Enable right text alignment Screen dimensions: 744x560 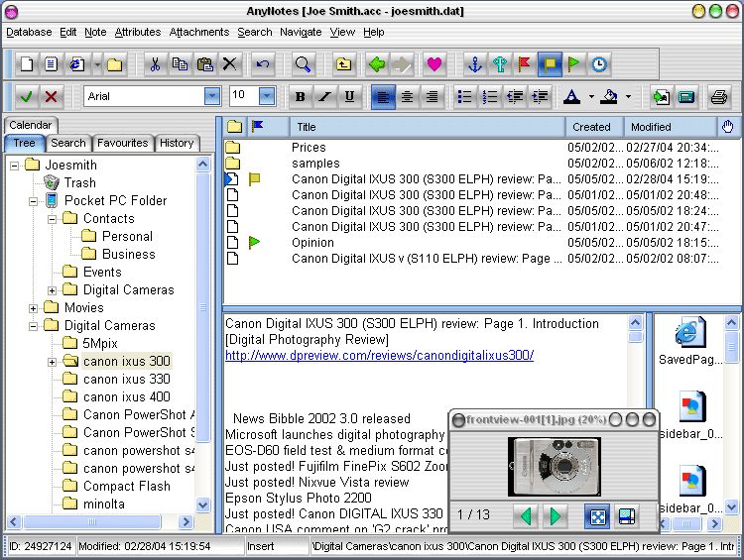432,97
